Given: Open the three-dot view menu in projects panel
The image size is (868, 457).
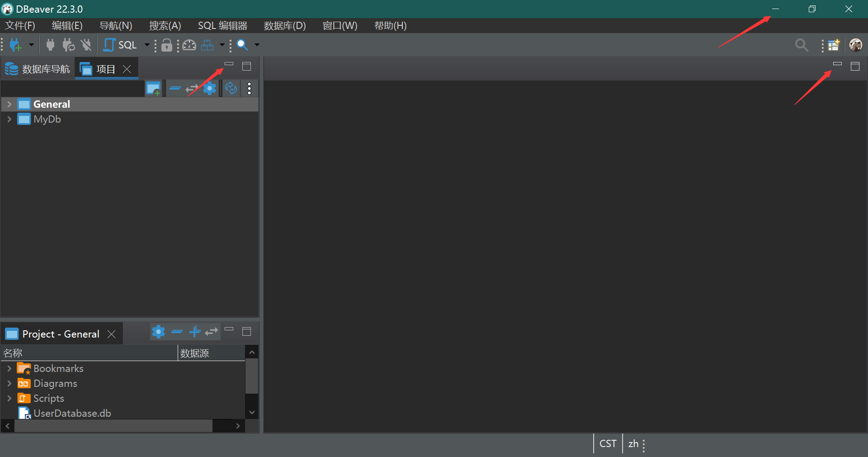Looking at the screenshot, I should [249, 88].
